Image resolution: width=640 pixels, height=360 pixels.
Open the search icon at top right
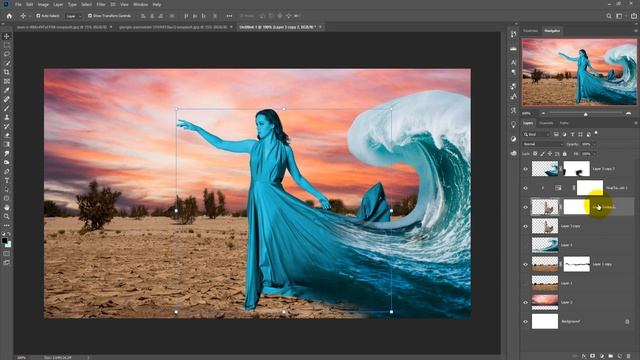point(609,16)
